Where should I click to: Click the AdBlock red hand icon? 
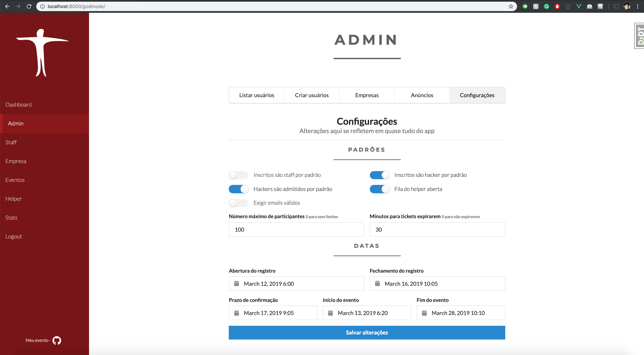point(557,7)
